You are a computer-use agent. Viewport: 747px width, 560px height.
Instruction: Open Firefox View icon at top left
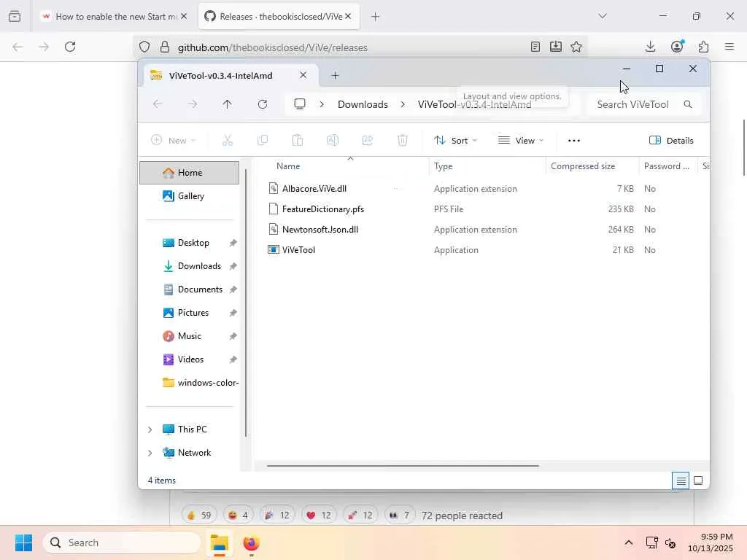pyautogui.click(x=15, y=16)
